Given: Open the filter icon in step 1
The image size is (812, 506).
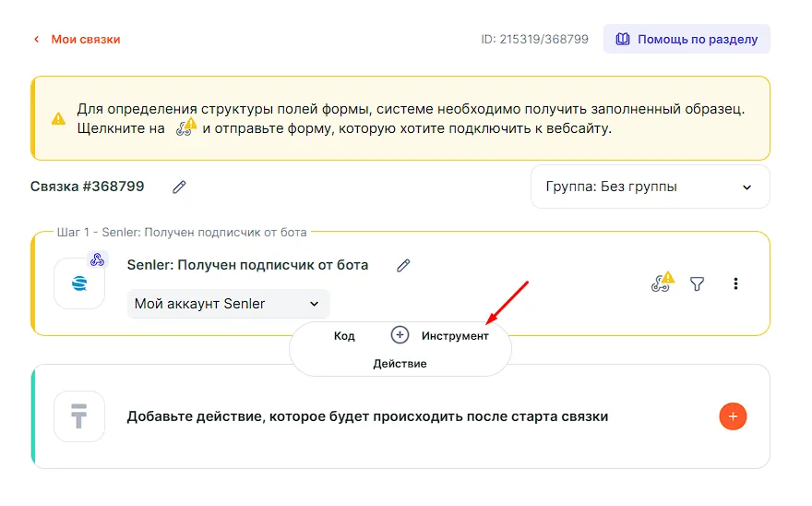Looking at the screenshot, I should 698,284.
